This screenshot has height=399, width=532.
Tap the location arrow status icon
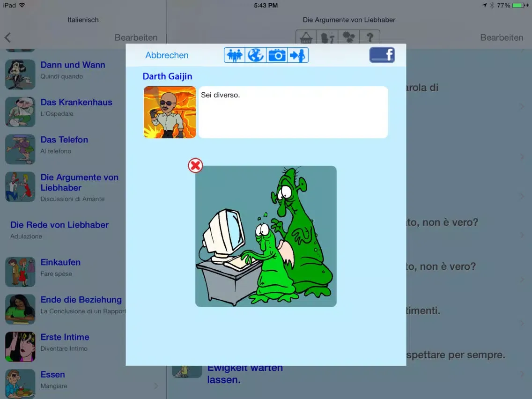point(484,6)
